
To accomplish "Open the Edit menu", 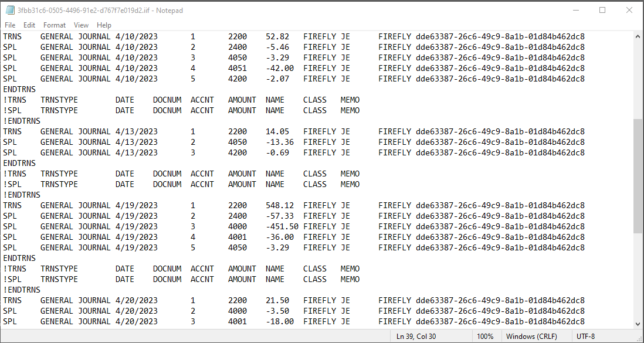I will (x=29, y=25).
